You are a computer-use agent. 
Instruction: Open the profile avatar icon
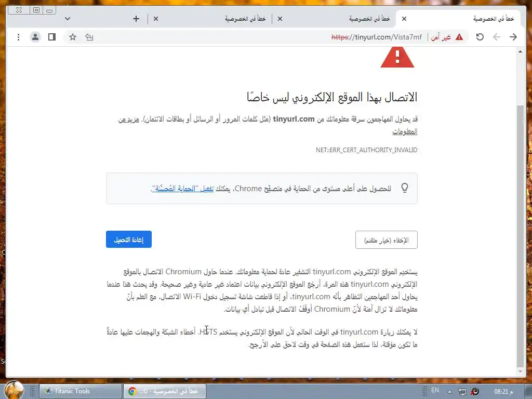coord(35,37)
